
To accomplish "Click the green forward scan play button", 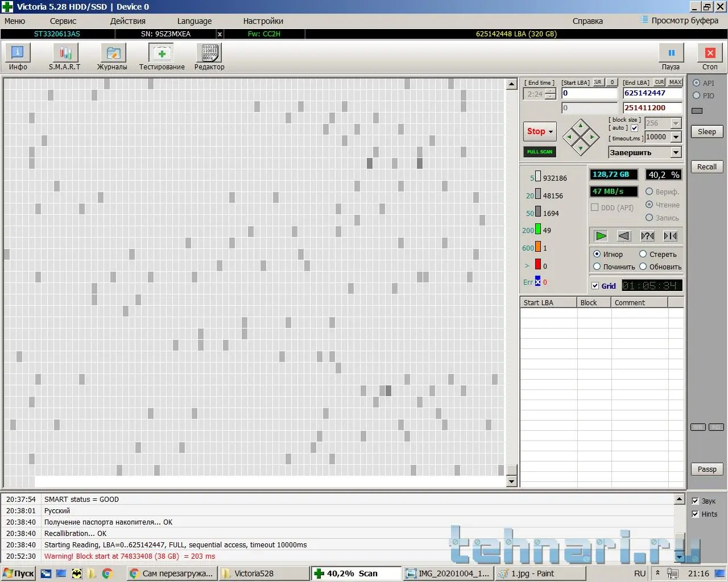I will point(601,236).
